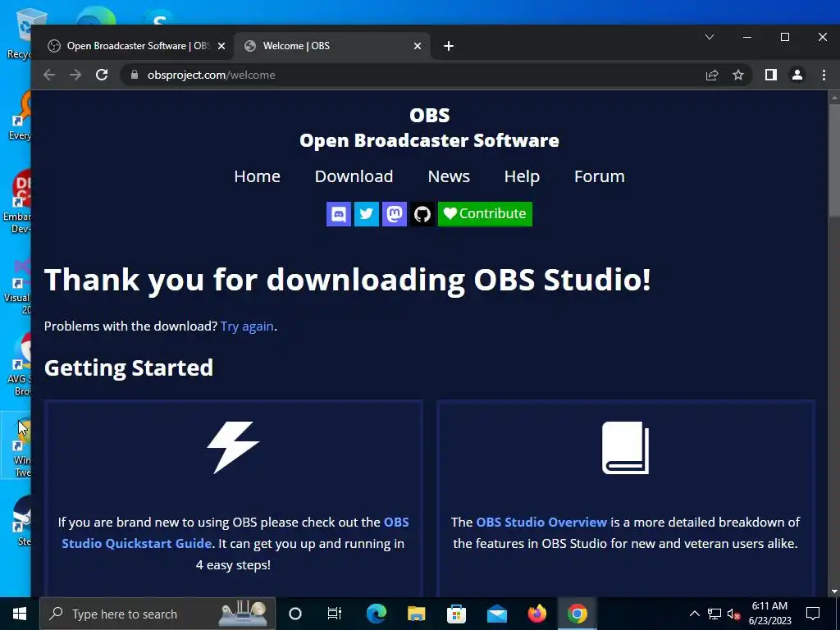Open the Chrome profile menu

pos(797,75)
